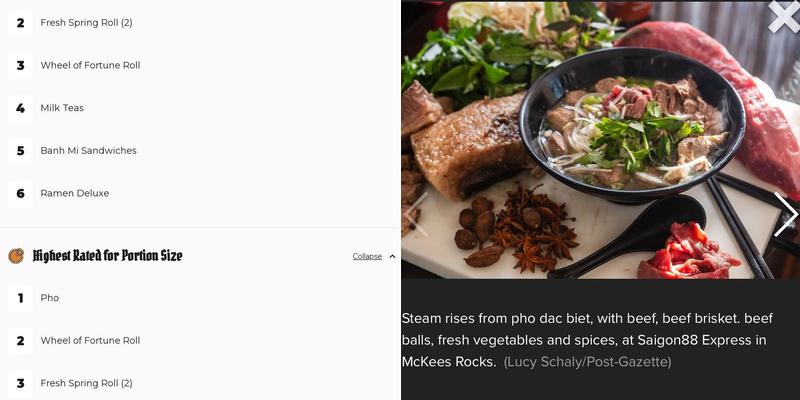Screen dimensions: 800x400
Task: Close the photo gallery with the X icon
Action: click(x=785, y=16)
